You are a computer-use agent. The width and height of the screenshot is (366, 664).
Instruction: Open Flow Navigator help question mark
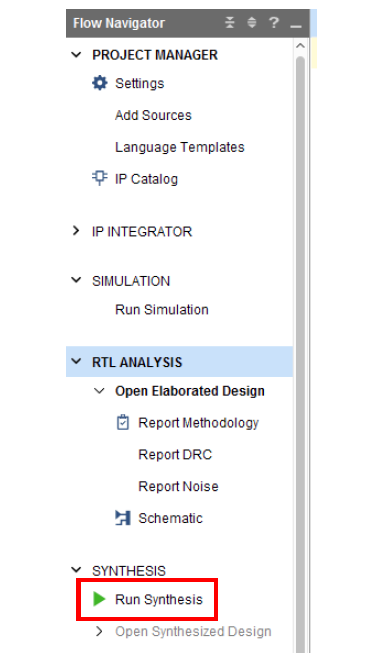[274, 22]
